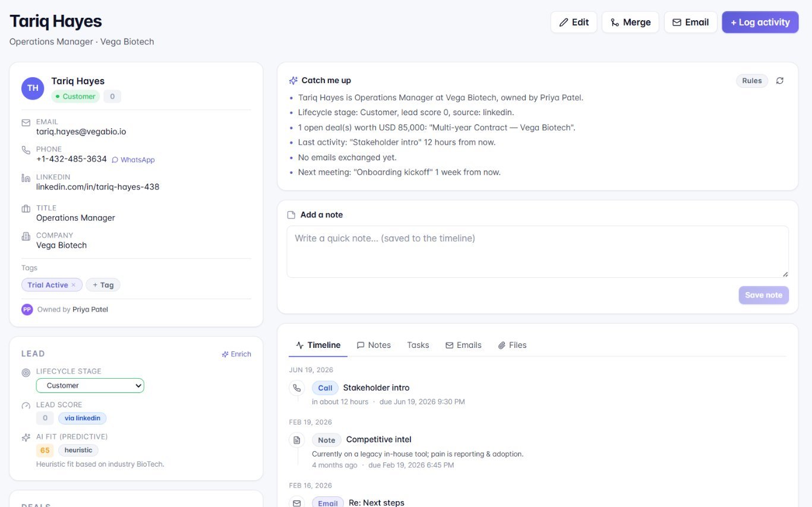
Task: Click the building icon beside Company
Action: tap(26, 236)
